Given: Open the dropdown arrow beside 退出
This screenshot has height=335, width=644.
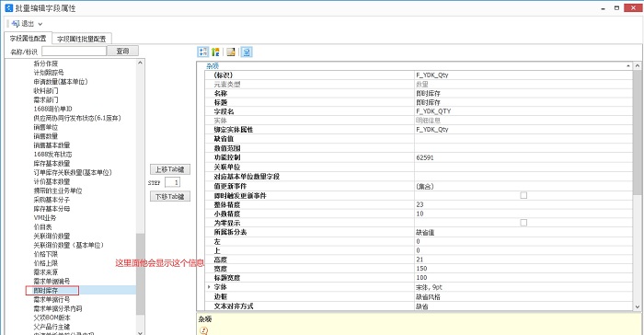Looking at the screenshot, I should 40,24.
